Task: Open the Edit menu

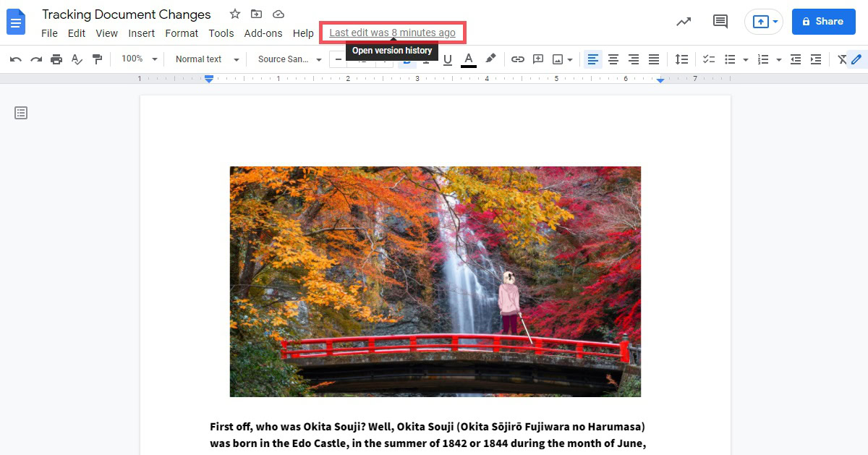Action: click(77, 33)
